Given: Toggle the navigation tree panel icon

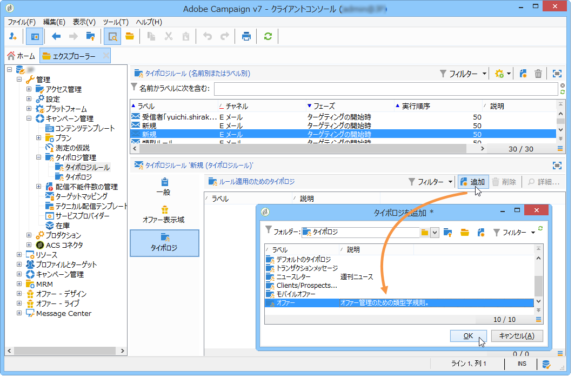Looking at the screenshot, I should (35, 36).
